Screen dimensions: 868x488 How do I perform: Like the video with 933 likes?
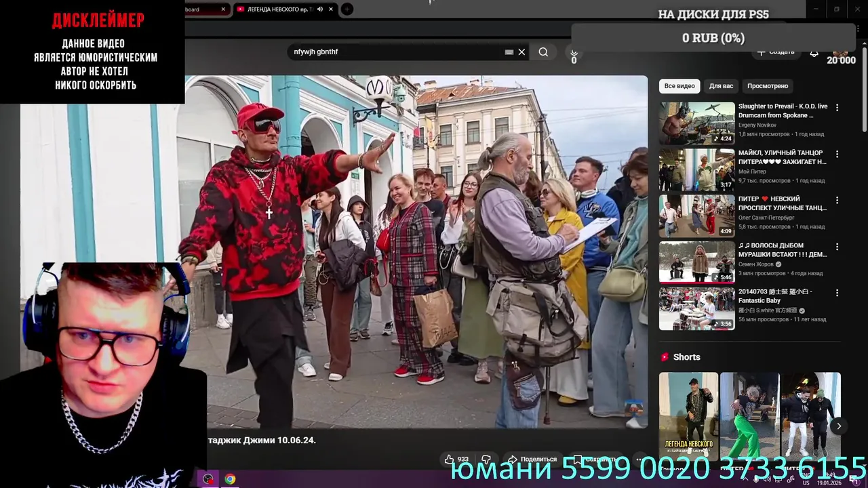[456, 459]
